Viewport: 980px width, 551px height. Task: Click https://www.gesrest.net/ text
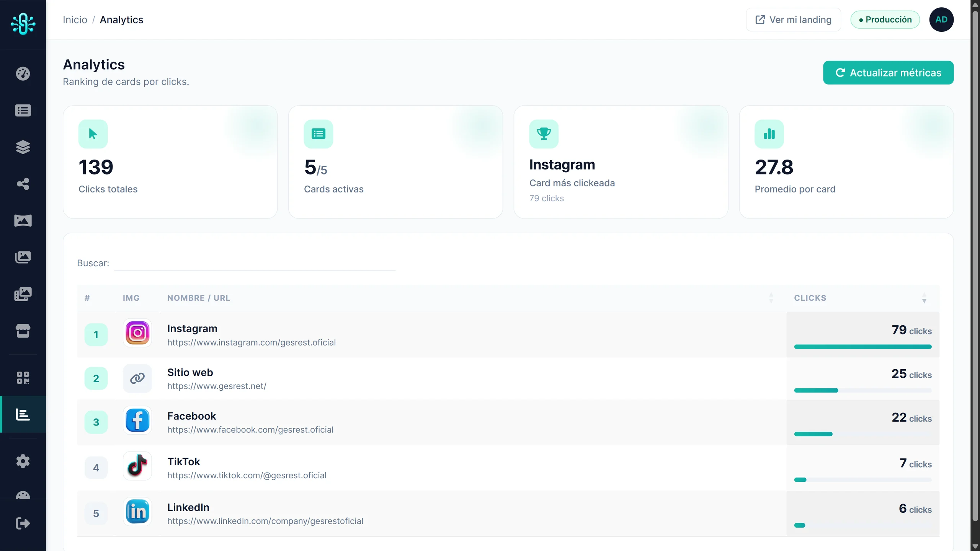click(217, 386)
